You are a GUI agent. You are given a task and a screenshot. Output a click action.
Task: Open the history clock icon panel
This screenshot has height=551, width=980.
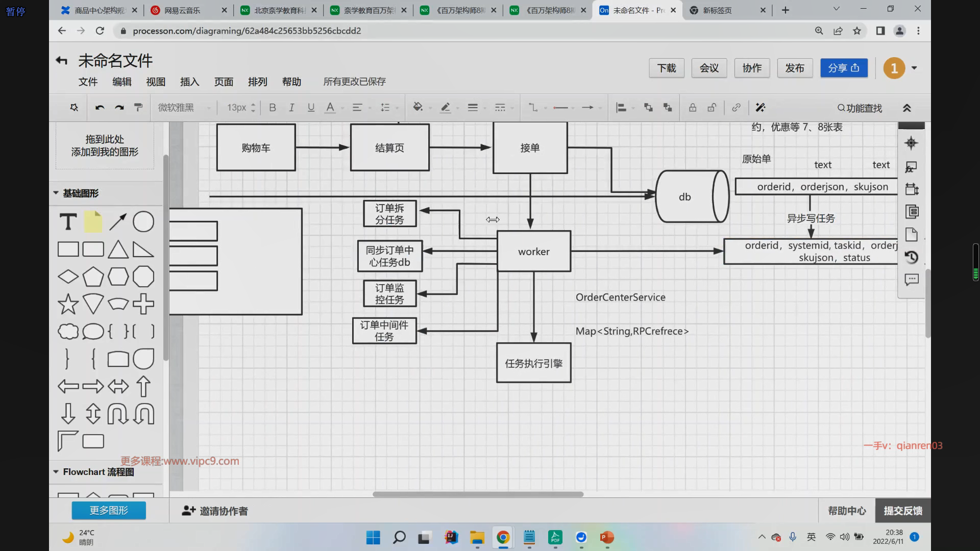pos(912,257)
